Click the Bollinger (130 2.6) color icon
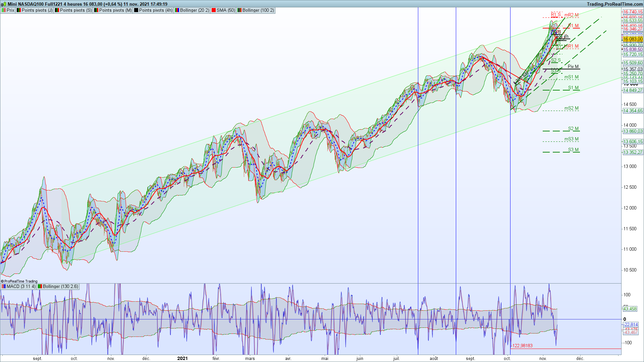The image size is (644, 362). tap(40, 287)
